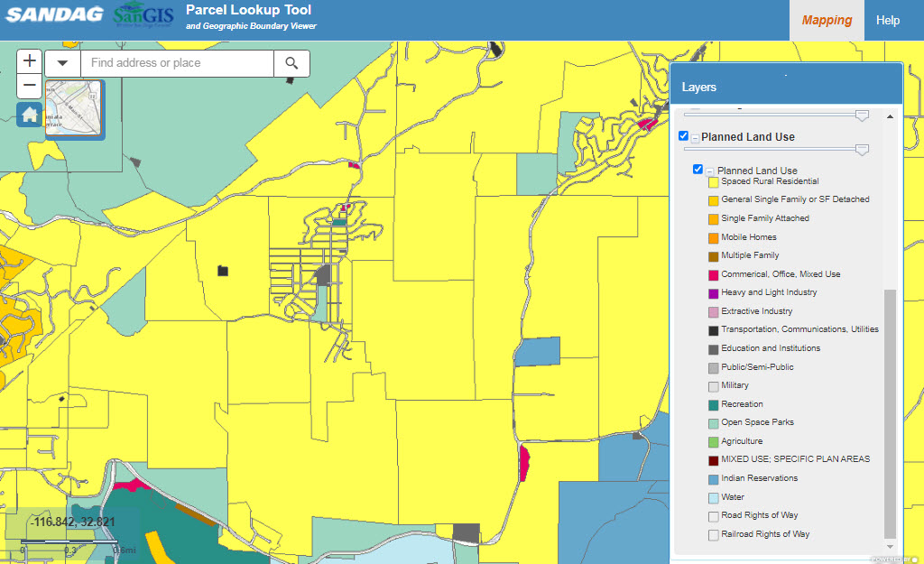Switch to the Mapping tab

point(827,20)
